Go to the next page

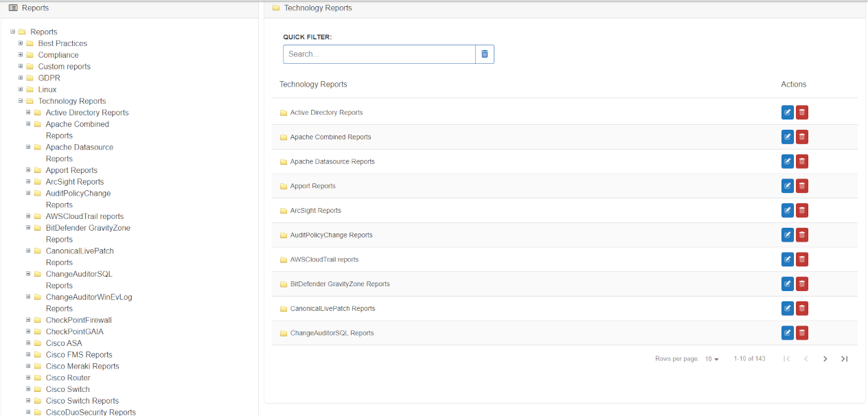[825, 358]
